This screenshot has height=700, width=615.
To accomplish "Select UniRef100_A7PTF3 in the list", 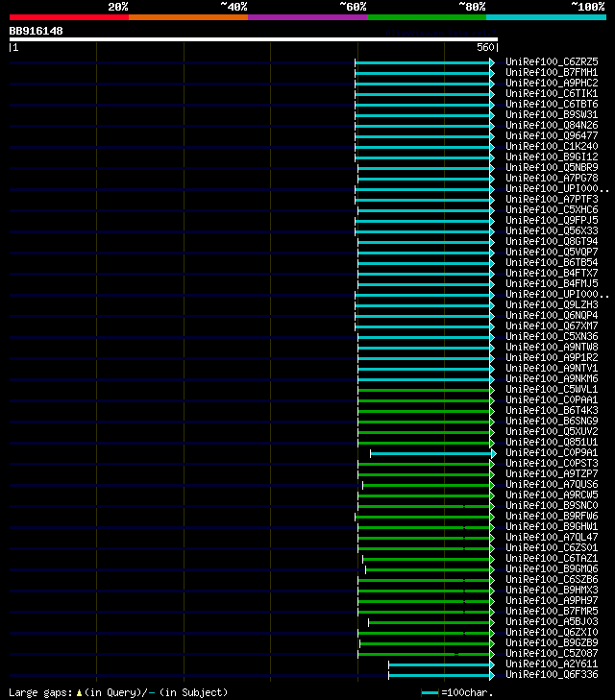I will 552,199.
